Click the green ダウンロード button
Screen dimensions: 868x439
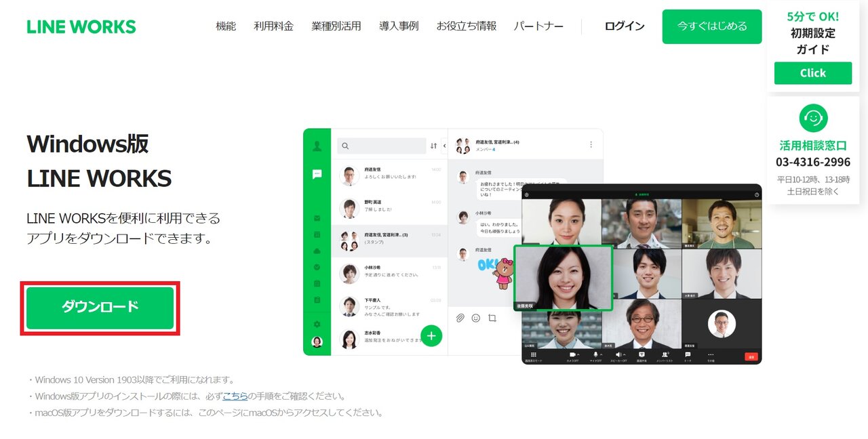(100, 308)
